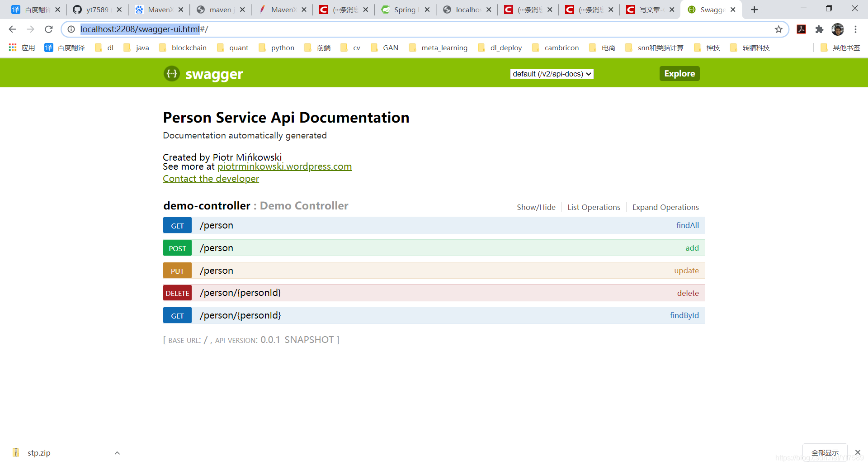Click Show/Hide for demo-controller

click(x=536, y=207)
